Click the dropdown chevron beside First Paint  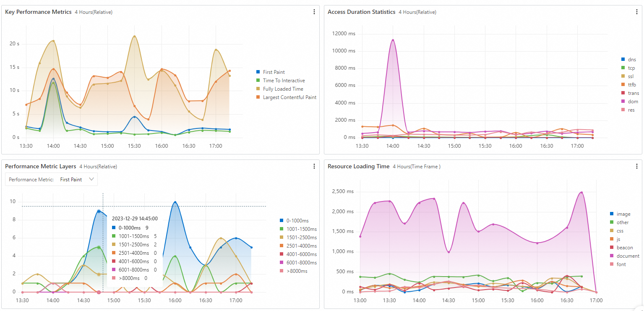tap(91, 179)
